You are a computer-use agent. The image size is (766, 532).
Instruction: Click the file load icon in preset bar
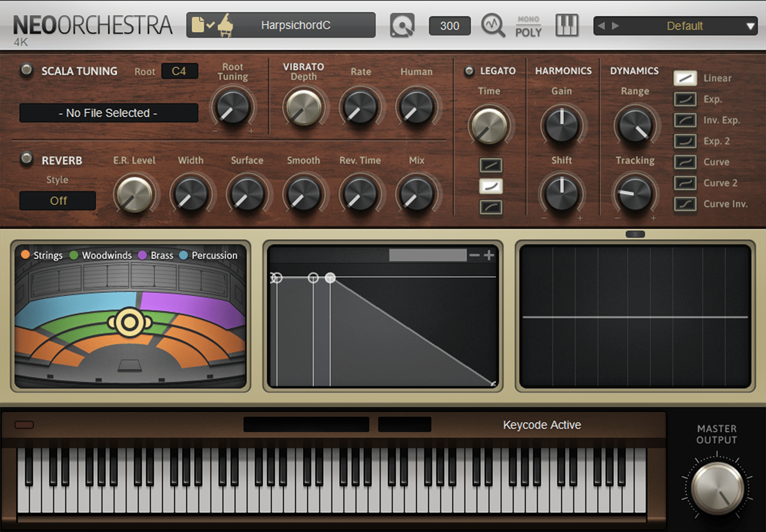point(198,25)
